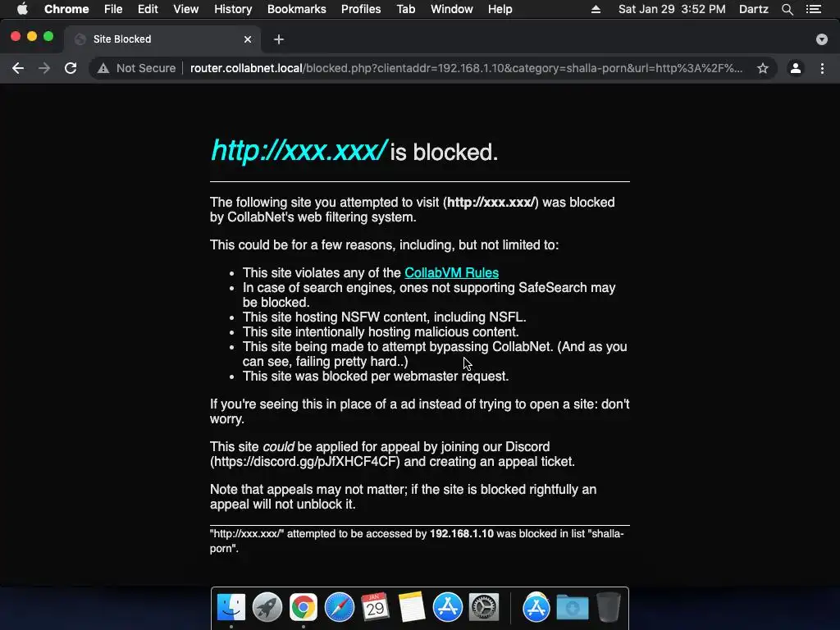Bookmark this page with the star icon
The image size is (840, 630).
click(x=763, y=68)
